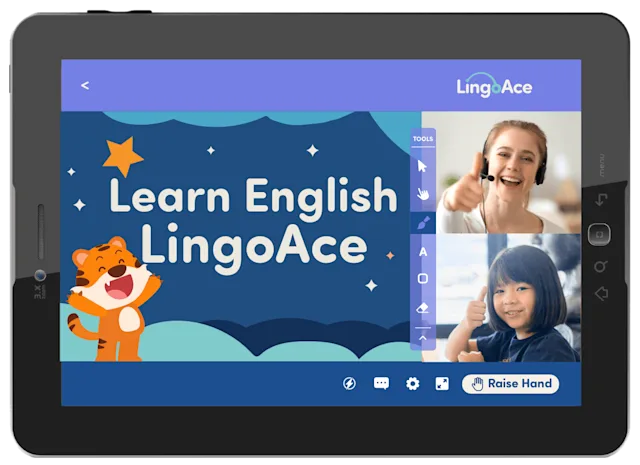Enter fullscreen with expand arrows icon
The width and height of the screenshot is (640, 465).
[442, 384]
